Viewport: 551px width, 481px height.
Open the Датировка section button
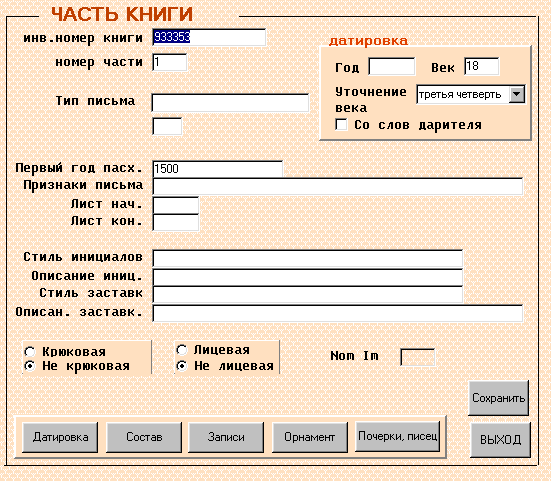60,437
